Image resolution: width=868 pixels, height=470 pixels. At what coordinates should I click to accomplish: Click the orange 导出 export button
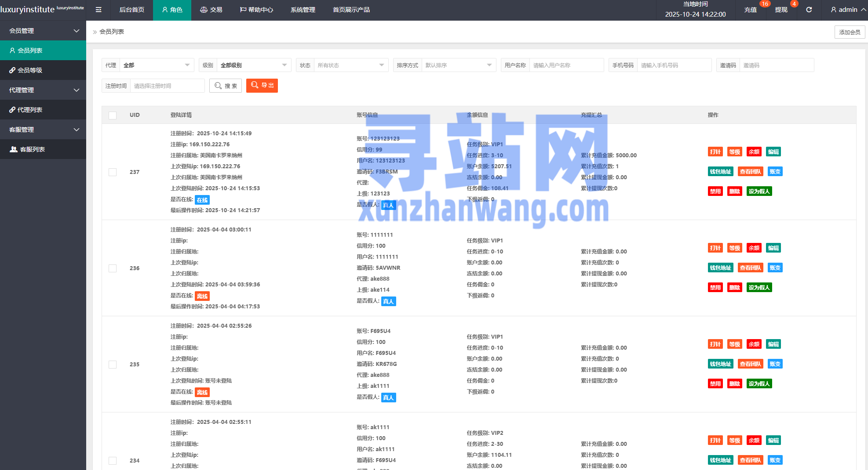coord(262,85)
